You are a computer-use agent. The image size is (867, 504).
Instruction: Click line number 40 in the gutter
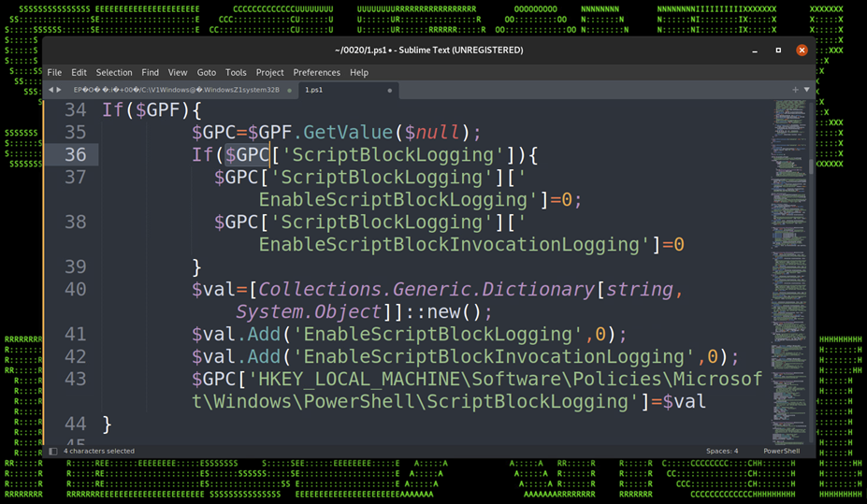(75, 290)
